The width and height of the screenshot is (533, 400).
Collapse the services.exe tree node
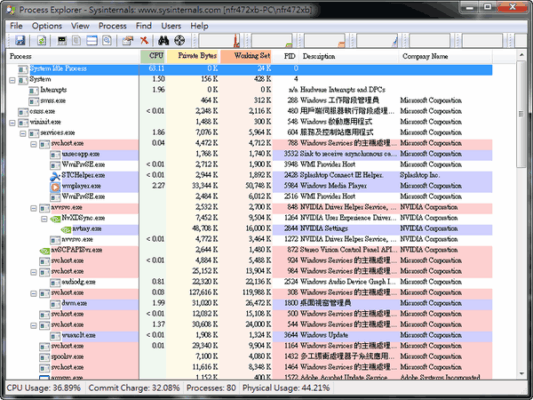tap(23, 133)
